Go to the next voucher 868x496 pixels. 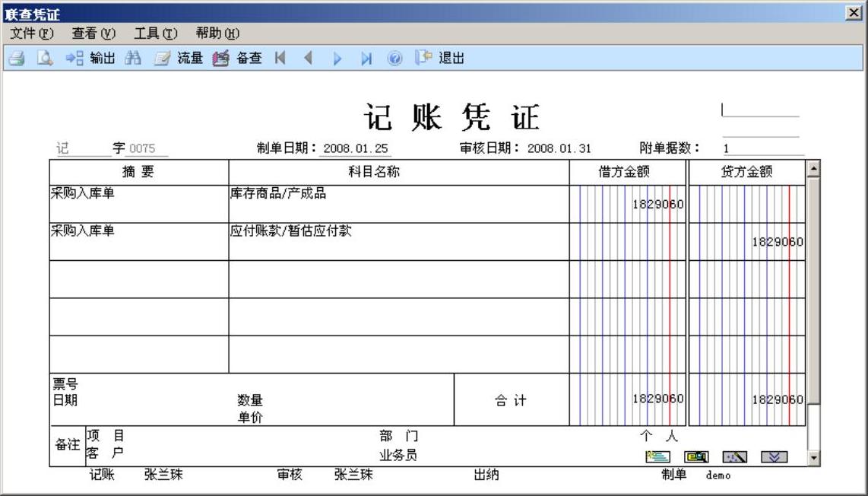tap(337, 58)
